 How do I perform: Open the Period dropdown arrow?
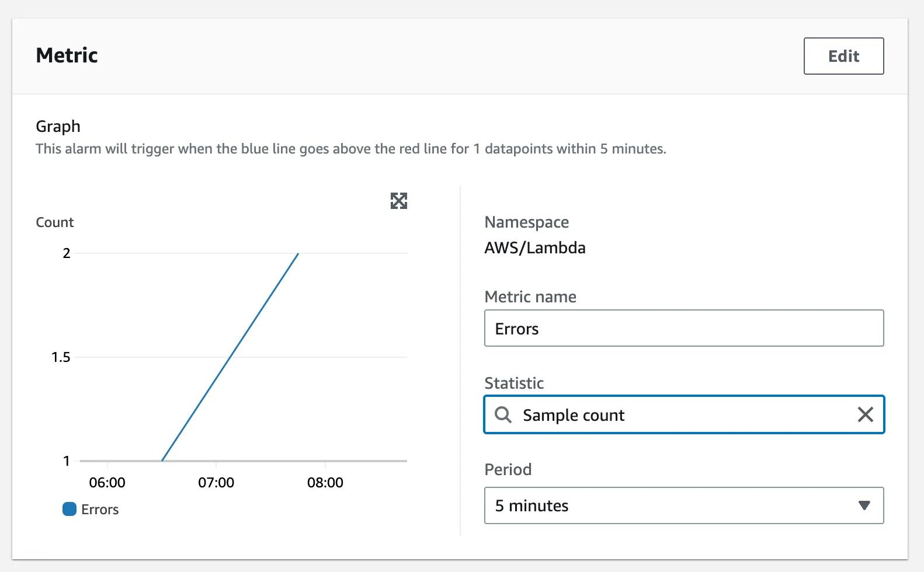tap(864, 505)
